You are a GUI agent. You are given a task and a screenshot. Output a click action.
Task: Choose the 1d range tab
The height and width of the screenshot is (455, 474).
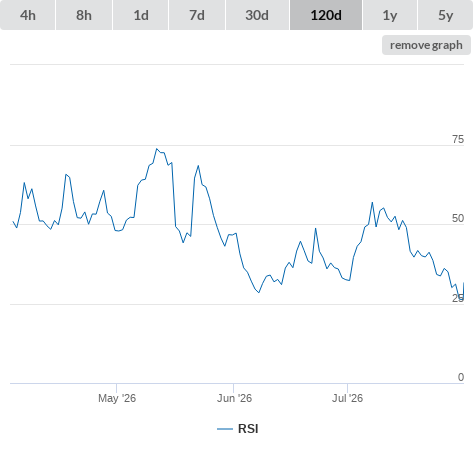click(x=141, y=15)
